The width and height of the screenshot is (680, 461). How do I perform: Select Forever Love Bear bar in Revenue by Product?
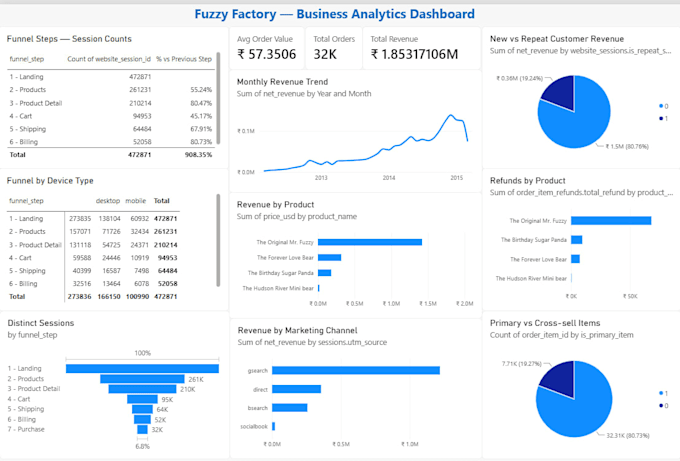[329, 258]
